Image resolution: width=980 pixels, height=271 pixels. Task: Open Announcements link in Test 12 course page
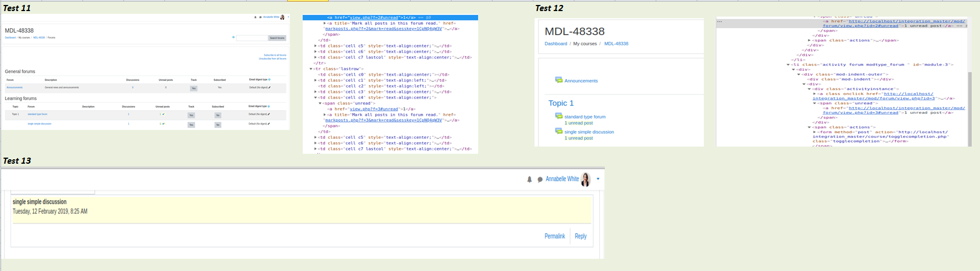coord(581,81)
